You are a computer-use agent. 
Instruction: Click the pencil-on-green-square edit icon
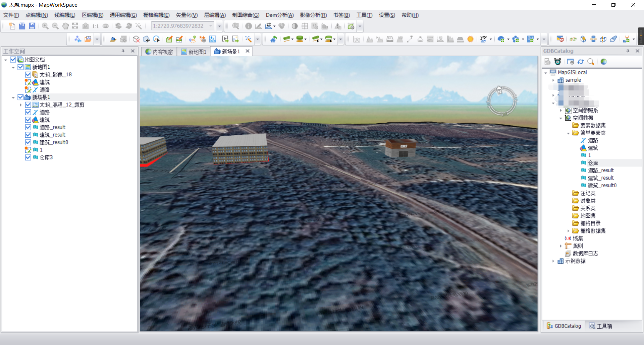169,39
